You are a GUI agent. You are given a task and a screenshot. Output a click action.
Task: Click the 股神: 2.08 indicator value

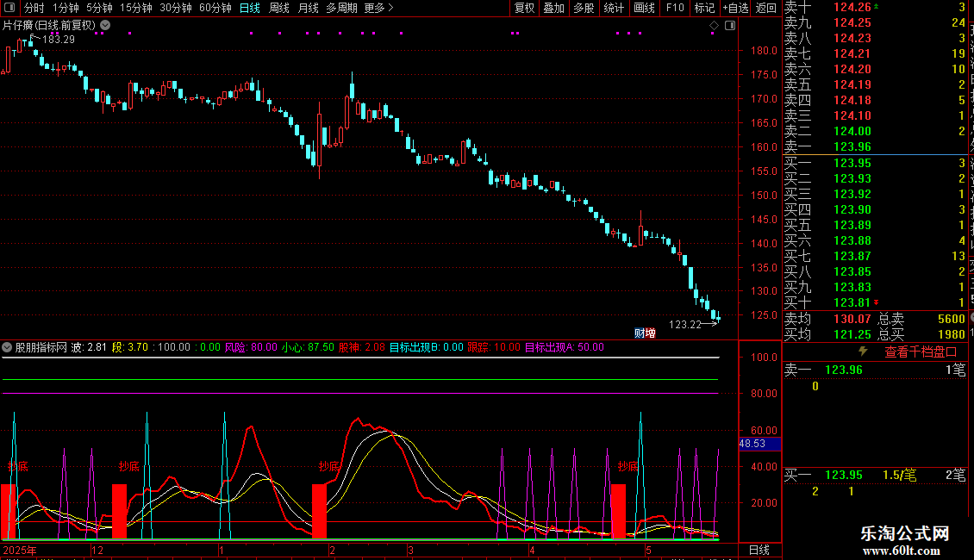click(x=361, y=347)
